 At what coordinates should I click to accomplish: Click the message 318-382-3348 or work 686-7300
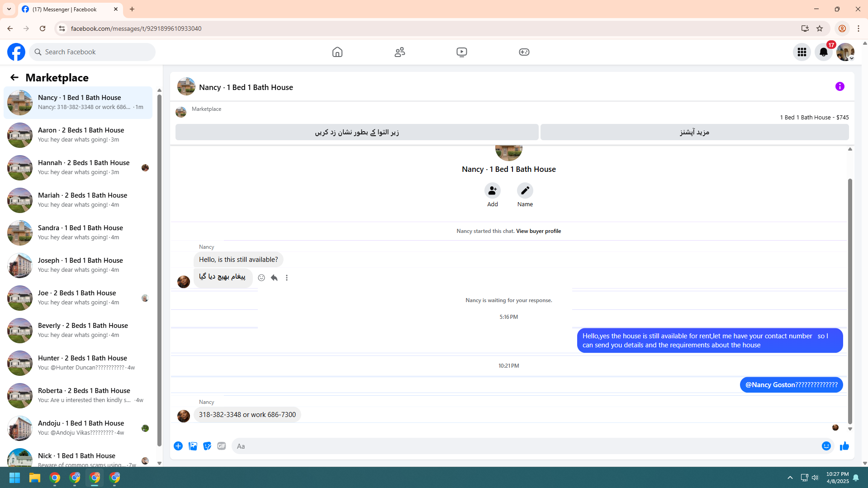(x=247, y=415)
